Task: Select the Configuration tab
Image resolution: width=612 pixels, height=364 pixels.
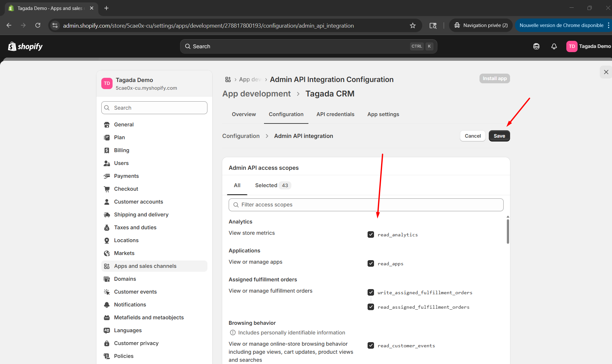Action: point(286,114)
